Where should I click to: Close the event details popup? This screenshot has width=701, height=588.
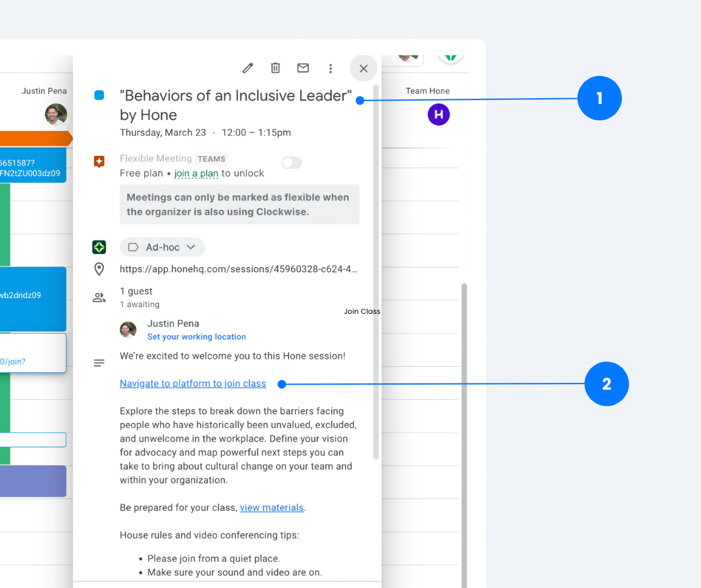coord(363,68)
